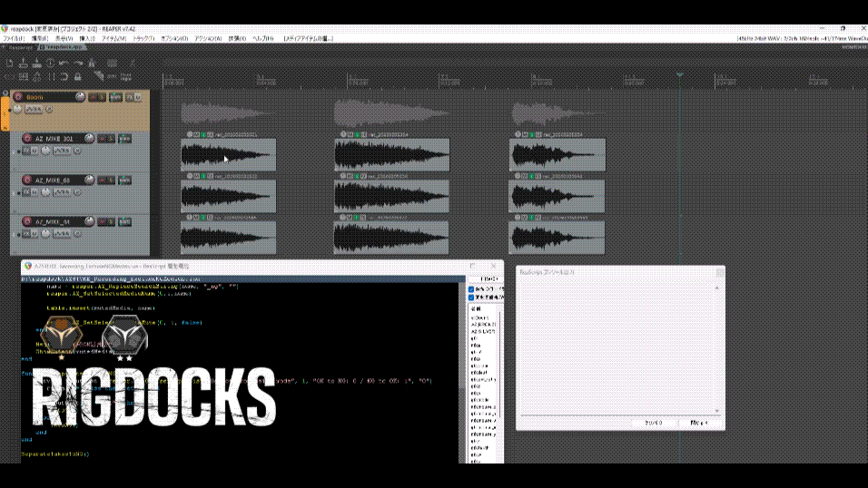Open the オプション(O) menu
The height and width of the screenshot is (488, 868).
pyautogui.click(x=174, y=39)
